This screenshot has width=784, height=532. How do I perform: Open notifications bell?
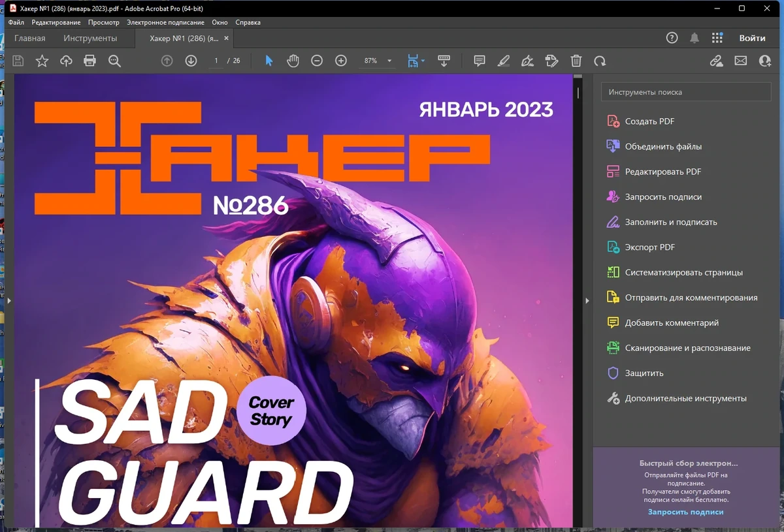pyautogui.click(x=694, y=38)
